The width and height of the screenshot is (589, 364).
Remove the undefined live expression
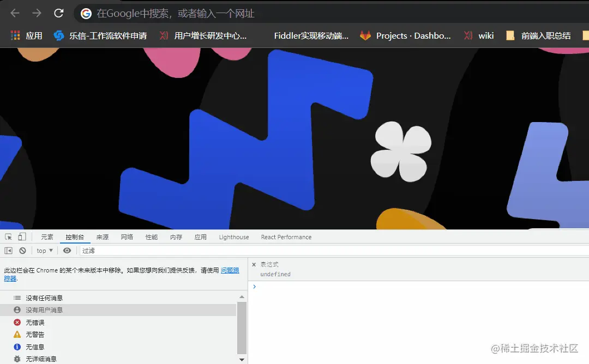click(x=254, y=264)
